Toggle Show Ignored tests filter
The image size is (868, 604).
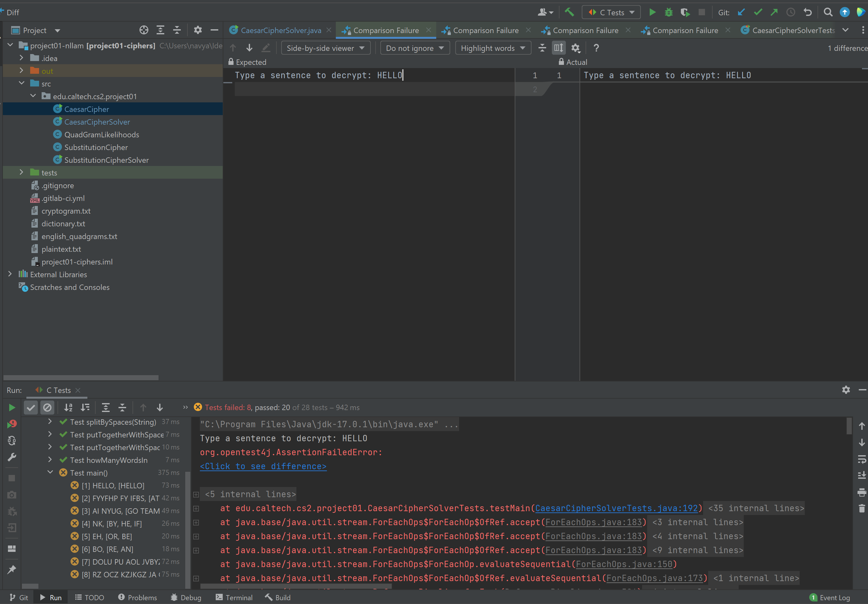coord(47,407)
